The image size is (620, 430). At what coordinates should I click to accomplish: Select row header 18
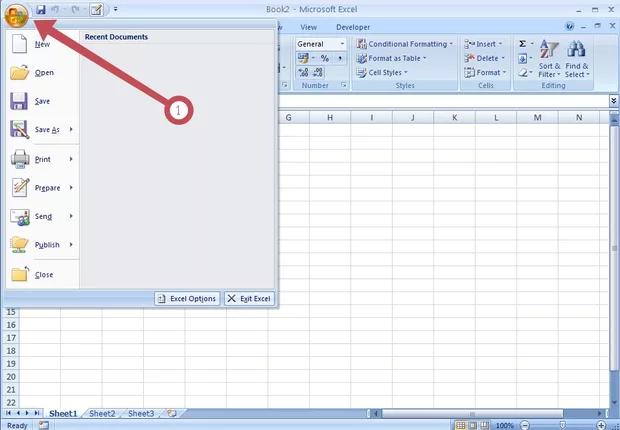(11, 351)
